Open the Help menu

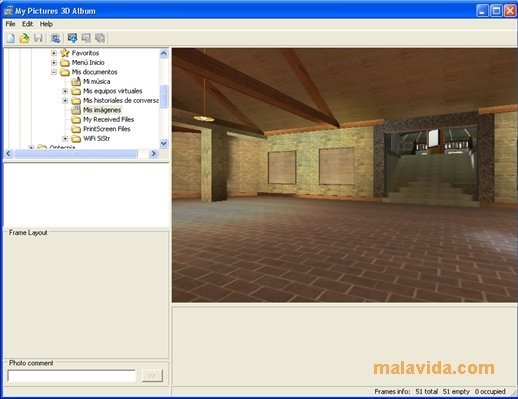[46, 24]
